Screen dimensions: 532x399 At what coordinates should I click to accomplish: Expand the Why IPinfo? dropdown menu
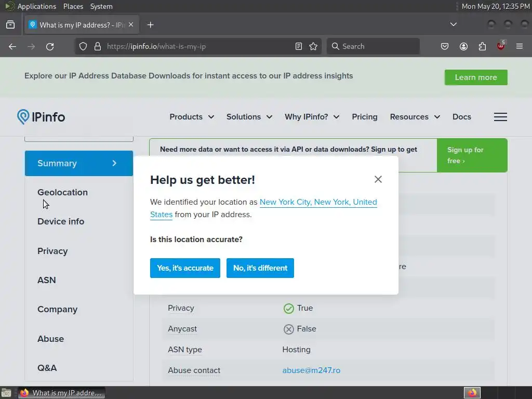(312, 117)
